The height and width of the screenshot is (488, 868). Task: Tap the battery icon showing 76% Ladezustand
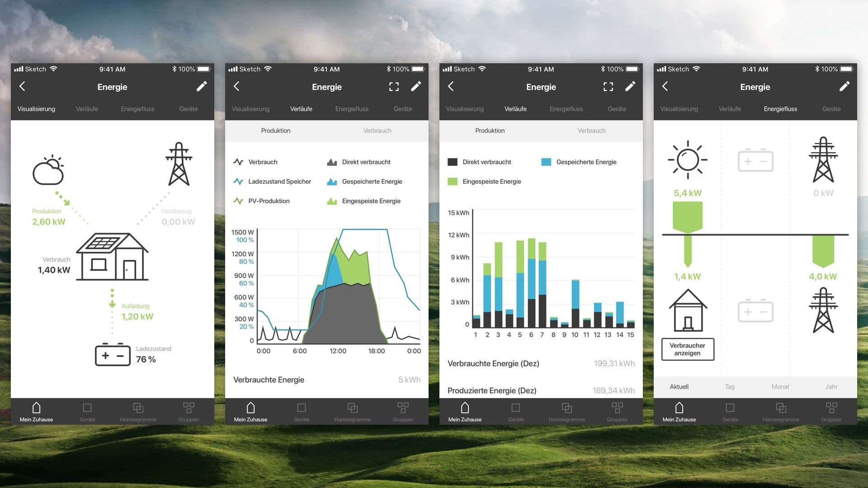tap(113, 356)
